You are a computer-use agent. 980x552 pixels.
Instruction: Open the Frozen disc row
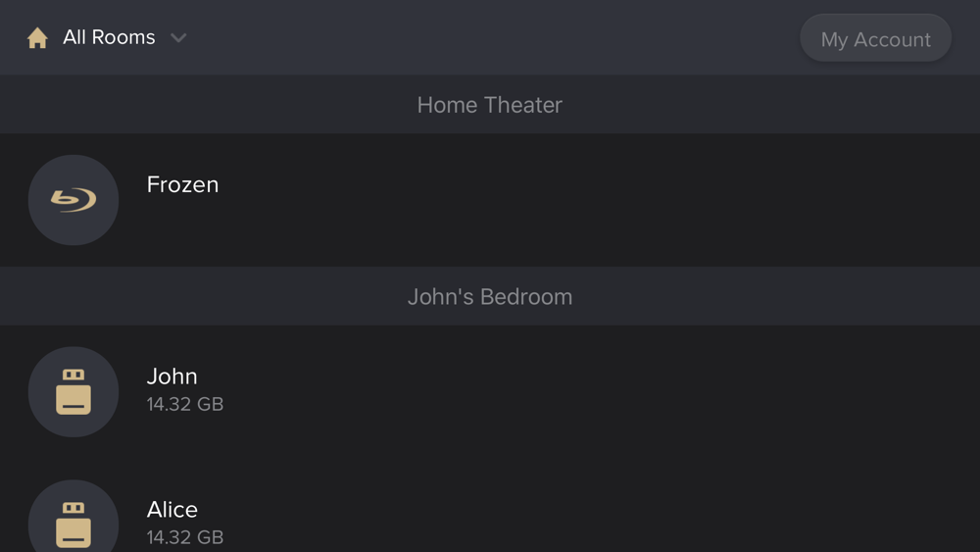(x=490, y=200)
